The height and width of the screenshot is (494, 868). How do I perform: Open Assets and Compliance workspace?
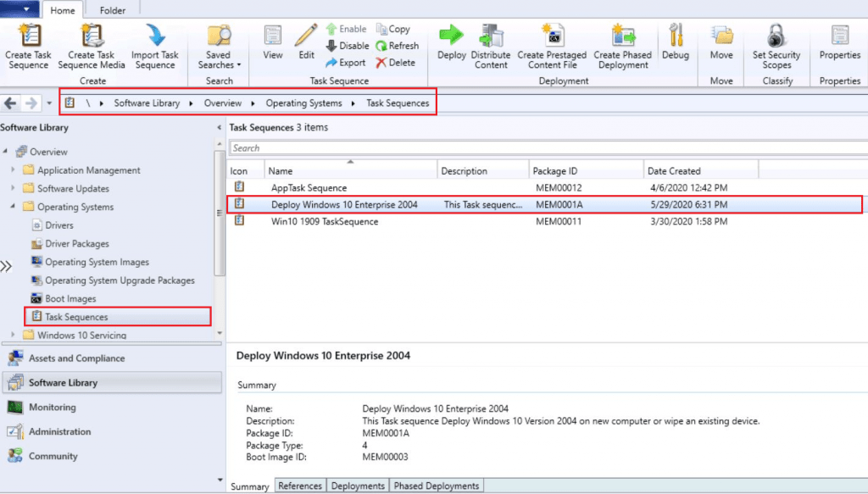(x=113, y=358)
